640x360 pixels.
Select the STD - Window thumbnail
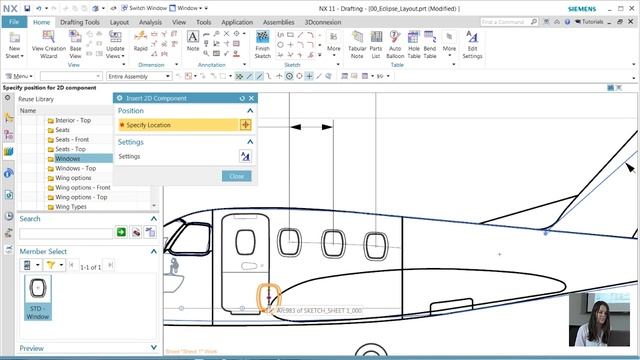tap(38, 297)
